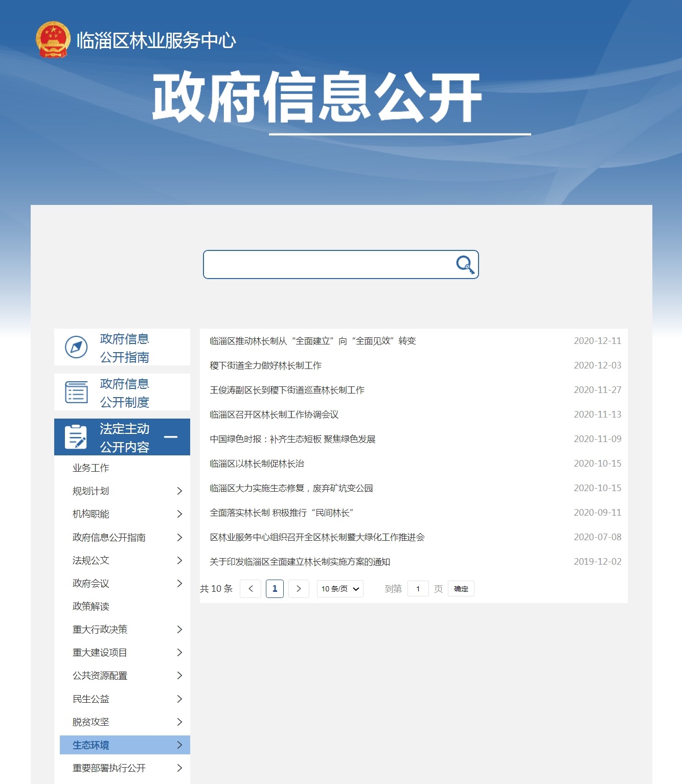This screenshot has width=682, height=784.
Task: Expand the 机构职能 submenu arrow
Action: 179,514
